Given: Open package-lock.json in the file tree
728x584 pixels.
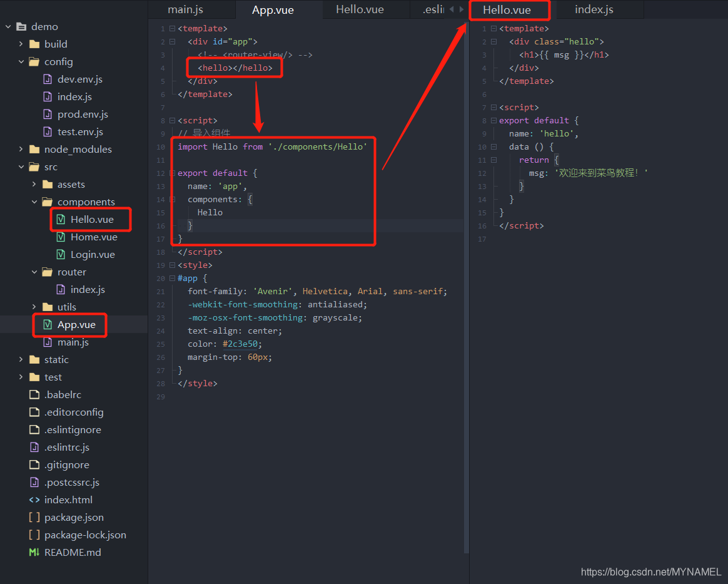Looking at the screenshot, I should [85, 535].
